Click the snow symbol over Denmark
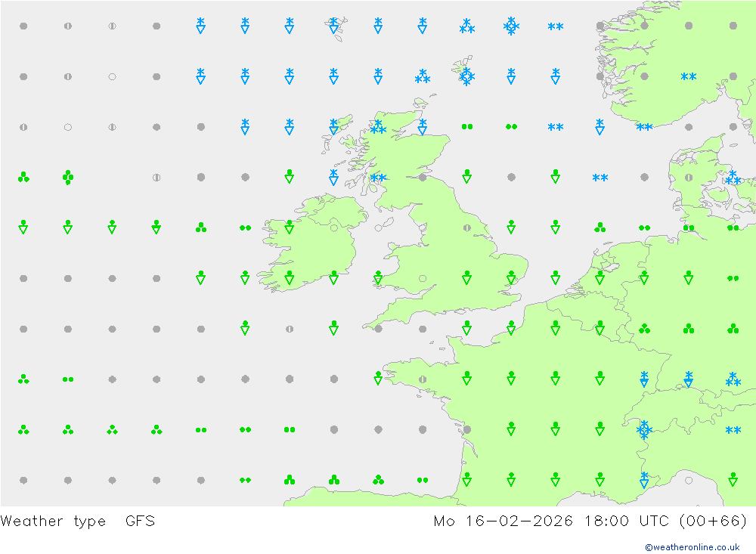Screen dimensions: 756x554 coord(733,178)
